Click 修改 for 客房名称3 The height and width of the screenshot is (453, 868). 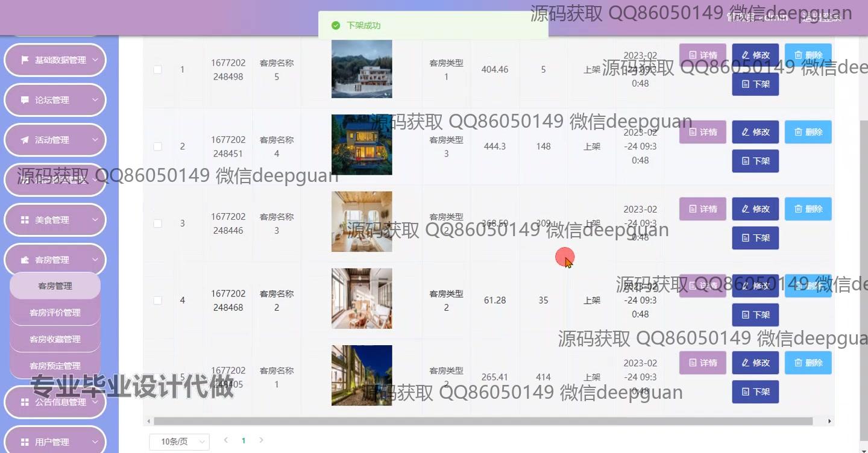[755, 209]
